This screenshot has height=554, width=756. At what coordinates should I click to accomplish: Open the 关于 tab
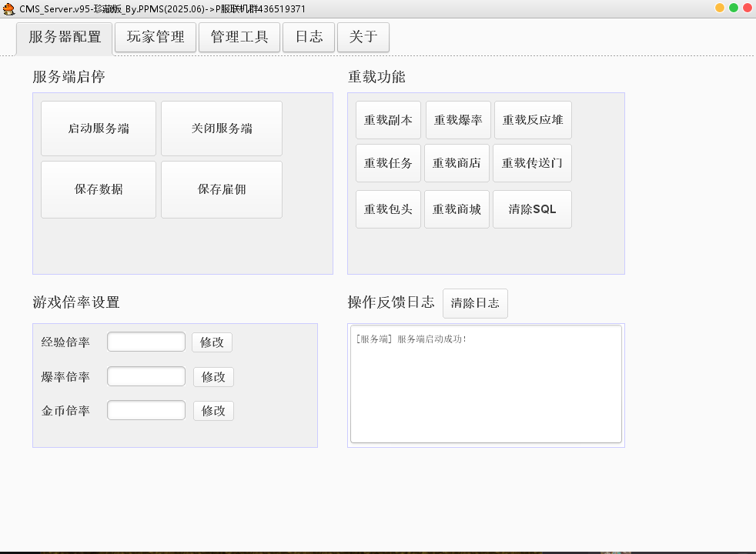tap(363, 37)
